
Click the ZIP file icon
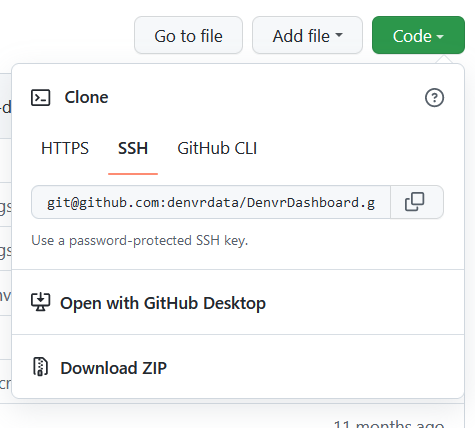(x=41, y=367)
